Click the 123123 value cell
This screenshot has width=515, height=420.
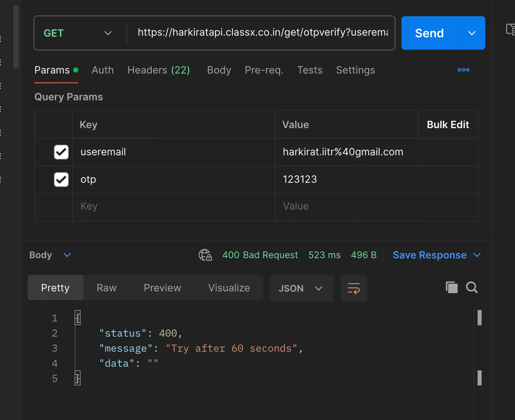376,179
